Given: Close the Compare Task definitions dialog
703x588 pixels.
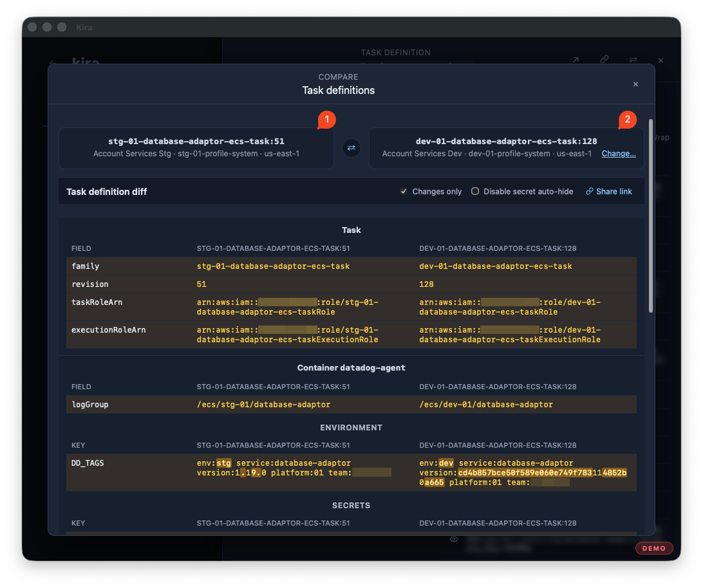Looking at the screenshot, I should pyautogui.click(x=635, y=84).
